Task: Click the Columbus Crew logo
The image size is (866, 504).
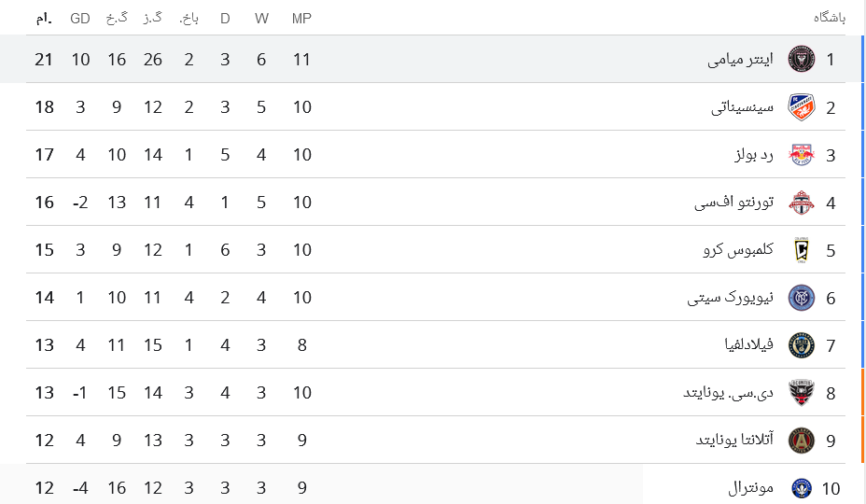Action: [802, 250]
